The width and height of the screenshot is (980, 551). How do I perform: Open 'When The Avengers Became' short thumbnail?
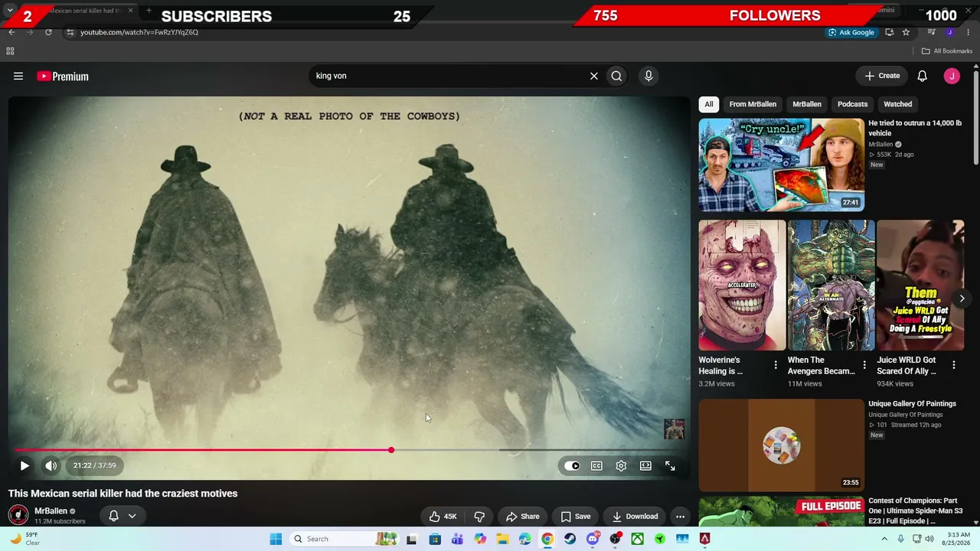pyautogui.click(x=831, y=285)
